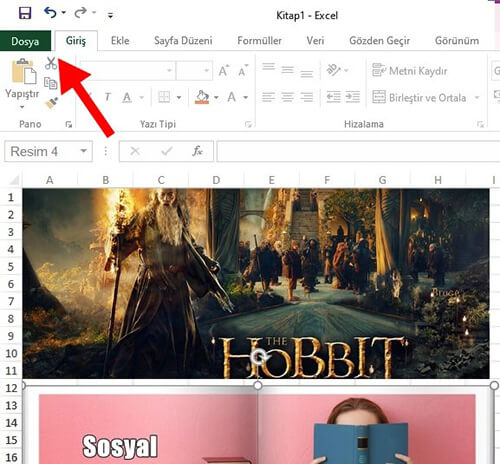This screenshot has width=500, height=464.
Task: Open the Undo history dropdown arrow
Action: [64, 13]
